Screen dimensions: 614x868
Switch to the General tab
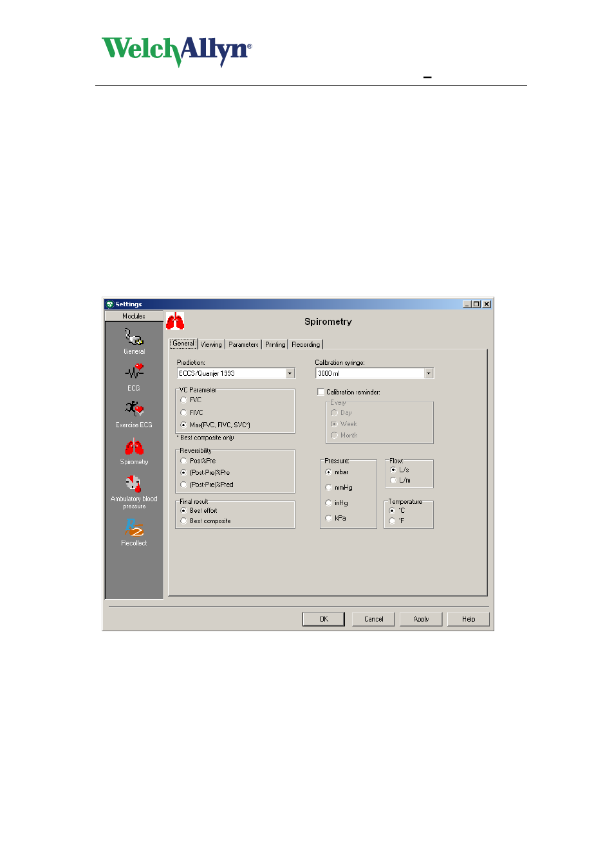(x=183, y=344)
